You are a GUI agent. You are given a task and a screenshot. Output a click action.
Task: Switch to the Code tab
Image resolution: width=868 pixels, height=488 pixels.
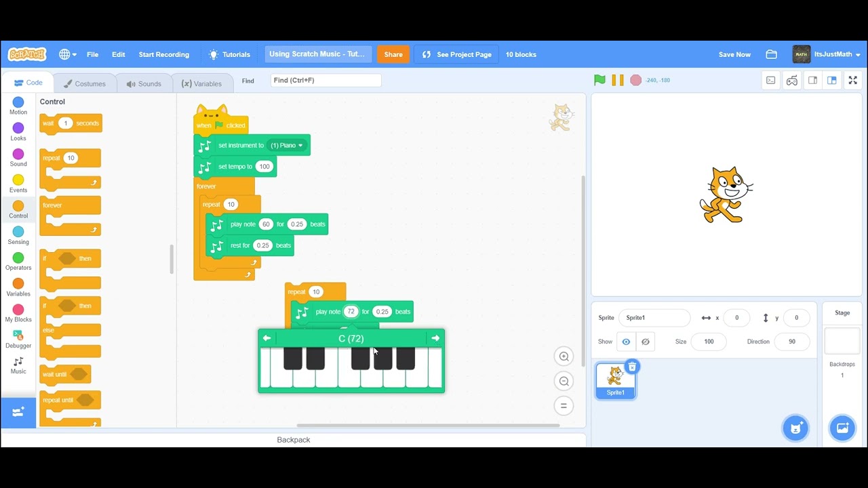(28, 83)
